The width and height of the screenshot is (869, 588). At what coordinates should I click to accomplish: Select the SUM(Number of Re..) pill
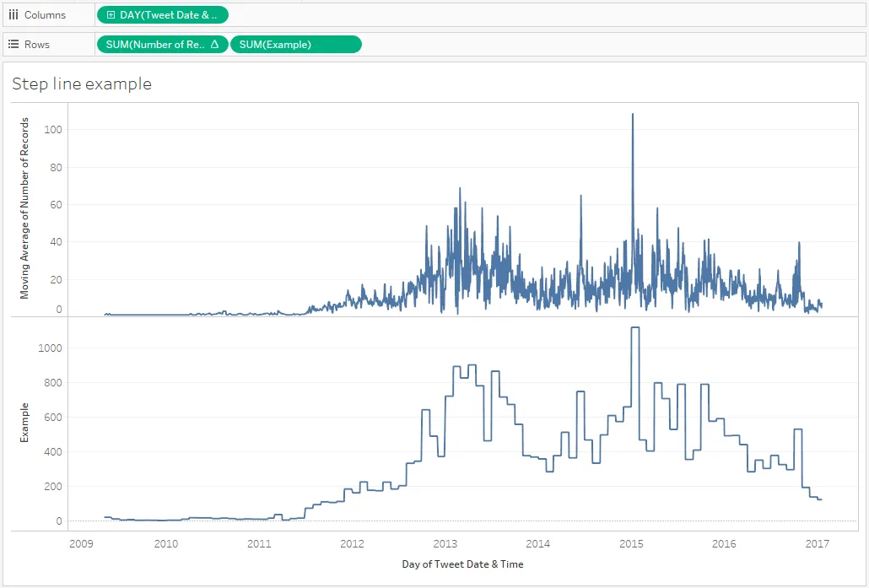(x=162, y=45)
